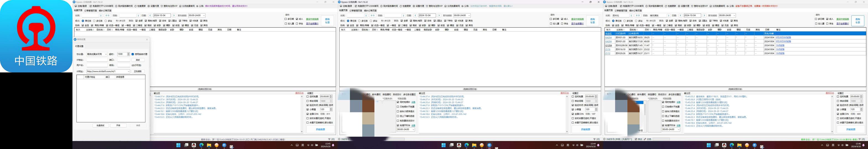Toggle the 使用系统代理 checkbox
868x149 pixels.
pyautogui.click(x=133, y=54)
